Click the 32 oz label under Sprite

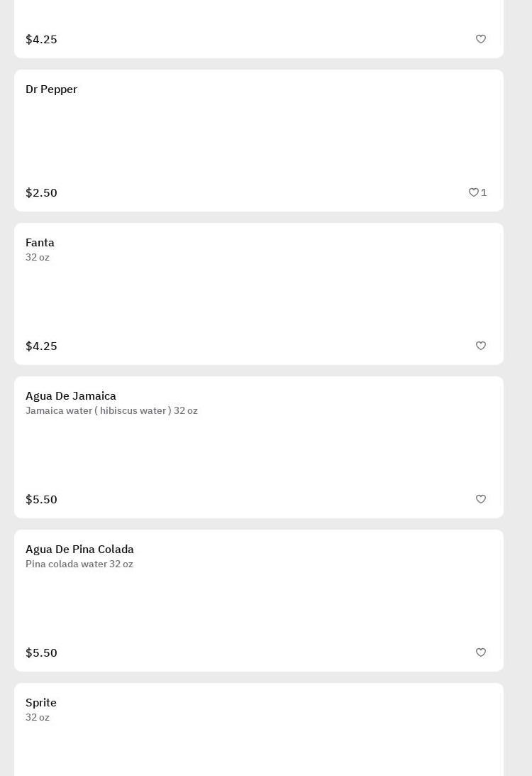38,718
